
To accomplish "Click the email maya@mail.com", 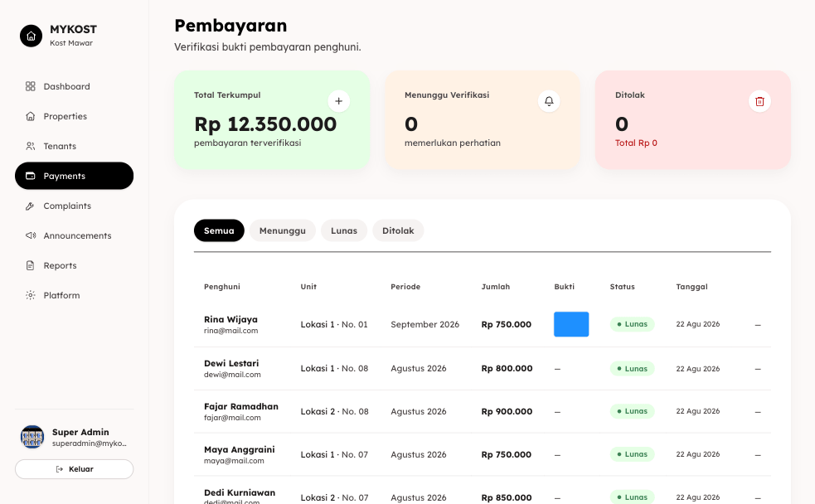I will point(234,461).
